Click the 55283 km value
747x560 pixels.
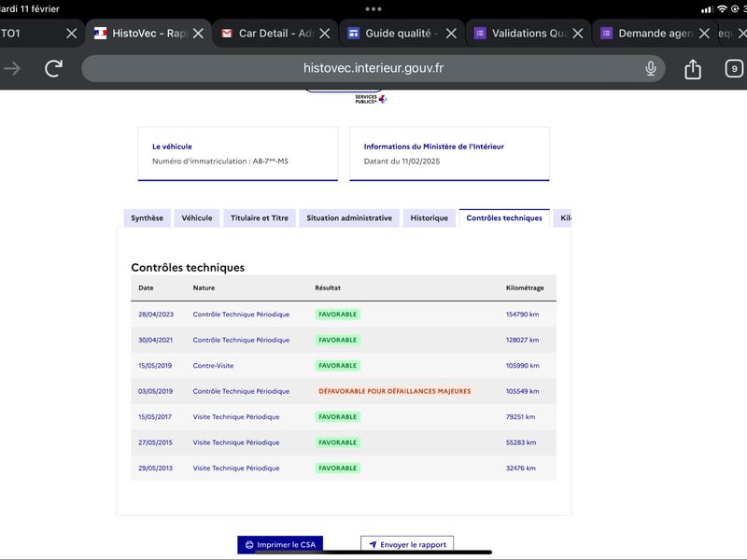[x=521, y=442]
